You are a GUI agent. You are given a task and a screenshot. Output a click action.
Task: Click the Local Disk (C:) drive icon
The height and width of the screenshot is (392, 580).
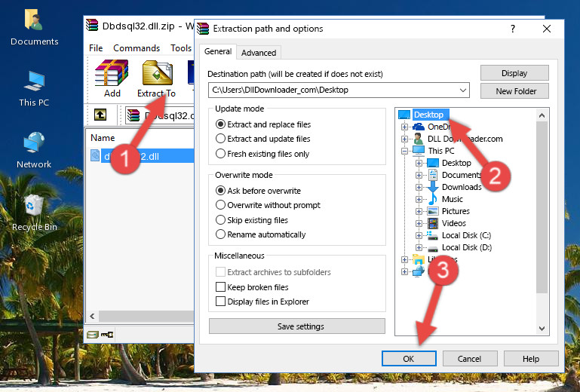tap(432, 235)
